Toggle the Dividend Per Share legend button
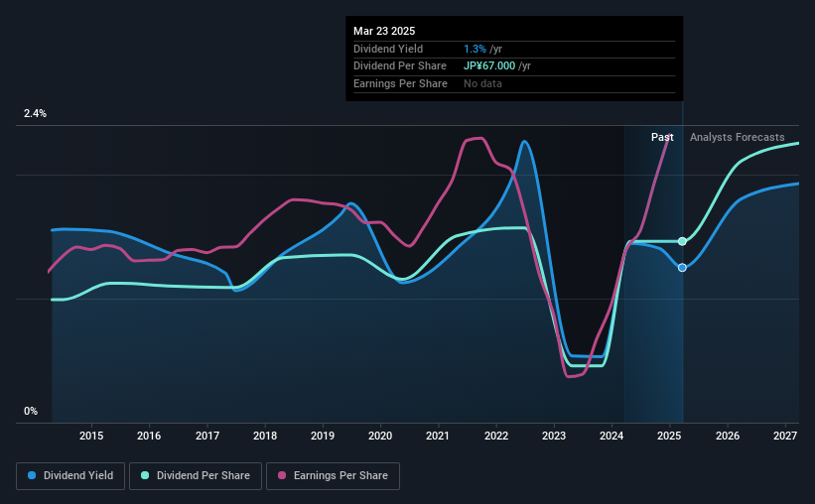815x504 pixels. [196, 476]
